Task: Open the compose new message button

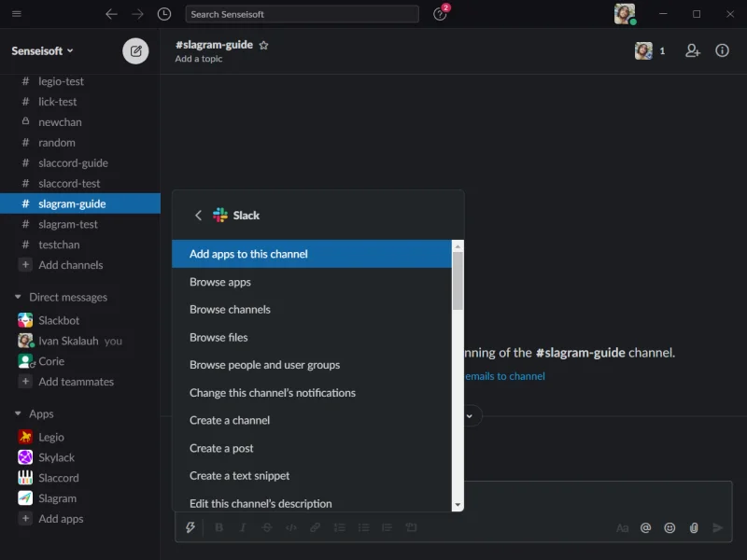Action: point(135,51)
